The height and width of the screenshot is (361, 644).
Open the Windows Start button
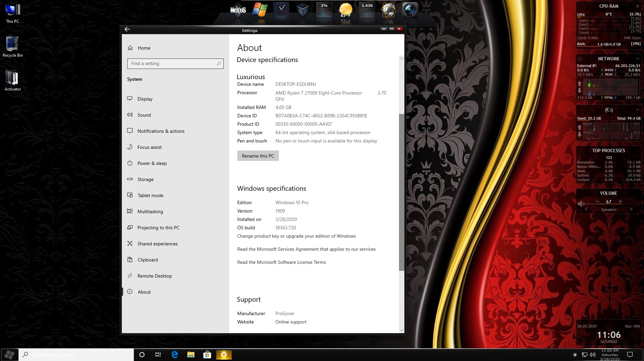click(x=9, y=355)
